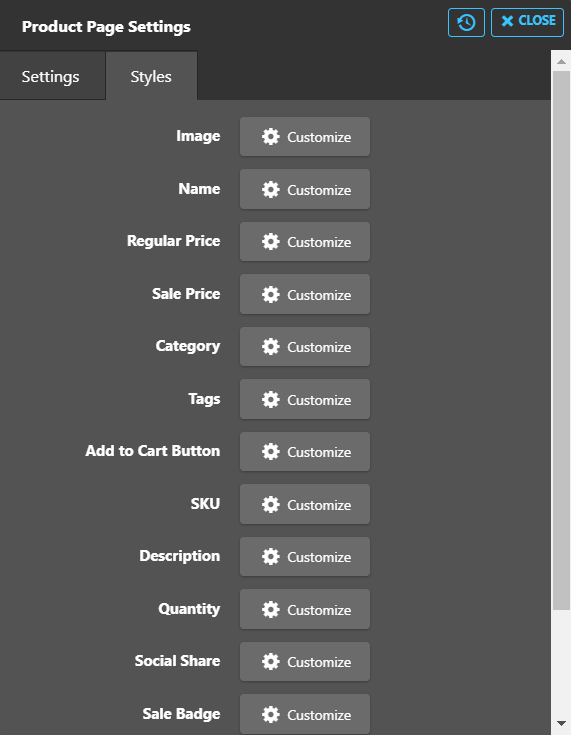571x735 pixels.
Task: Click the gear icon beside Regular Price
Action: click(x=270, y=242)
